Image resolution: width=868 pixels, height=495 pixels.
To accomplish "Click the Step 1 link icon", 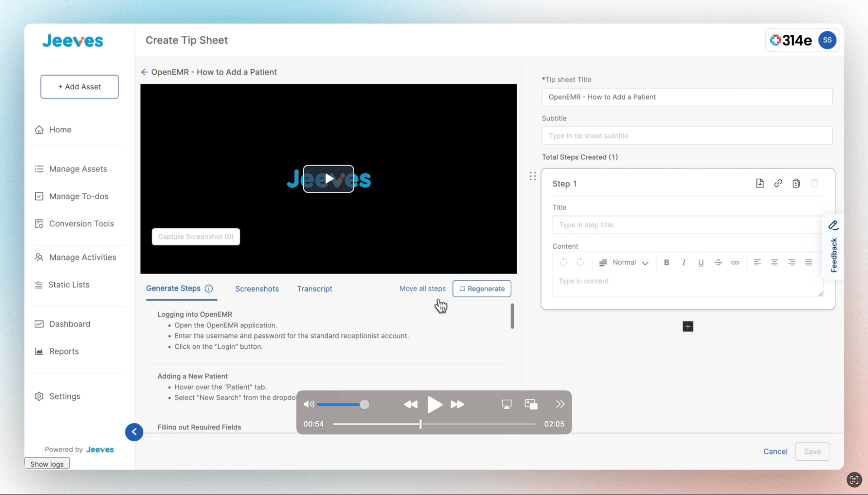I will click(x=778, y=184).
